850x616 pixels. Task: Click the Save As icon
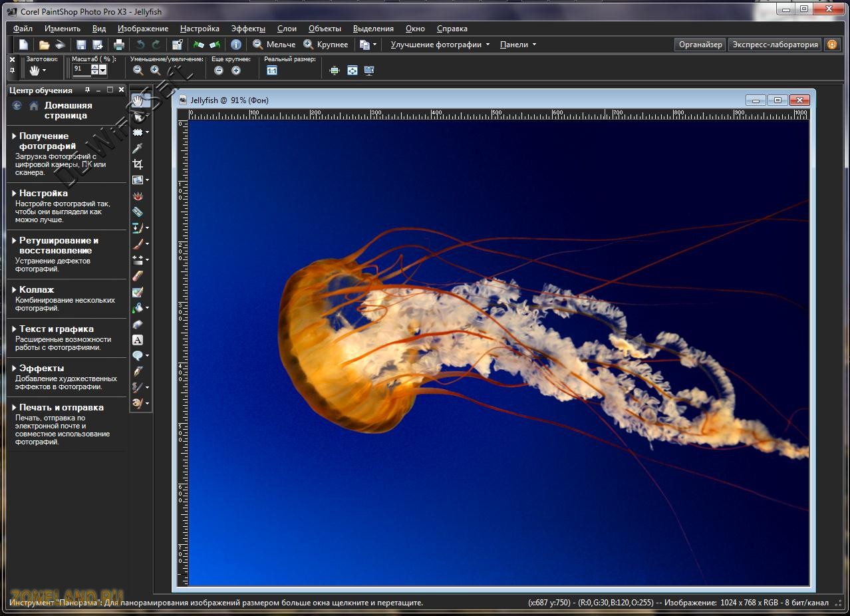click(98, 45)
